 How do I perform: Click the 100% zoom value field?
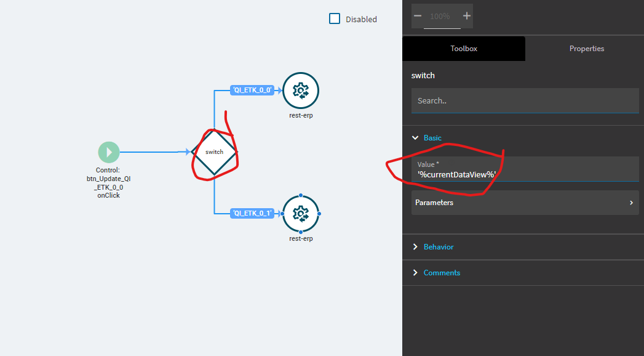442,17
